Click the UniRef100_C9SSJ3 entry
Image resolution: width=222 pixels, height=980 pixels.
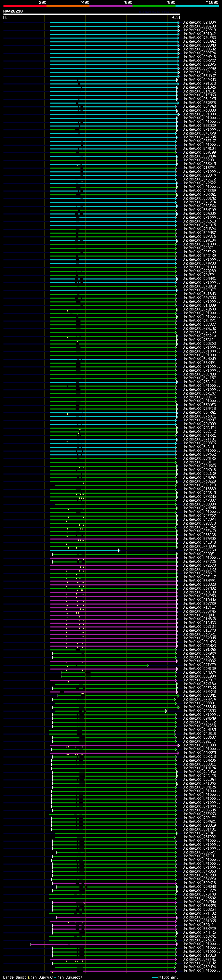[199, 523]
